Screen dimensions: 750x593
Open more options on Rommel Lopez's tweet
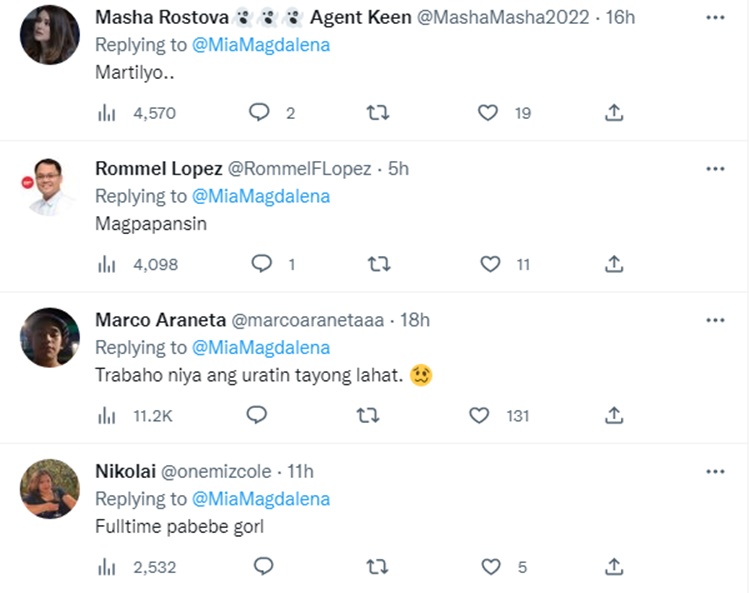tap(715, 169)
